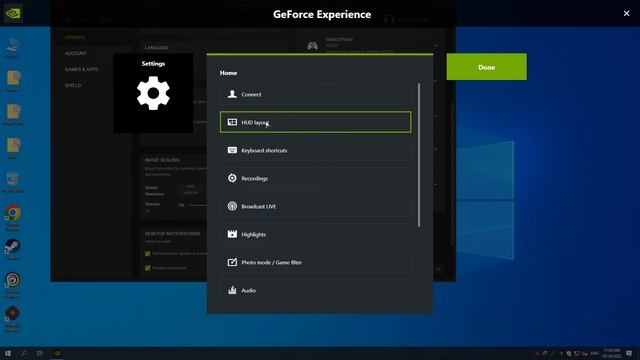The height and width of the screenshot is (360, 640).
Task: Select Games & Apps tab in GeForce window
Action: click(81, 69)
